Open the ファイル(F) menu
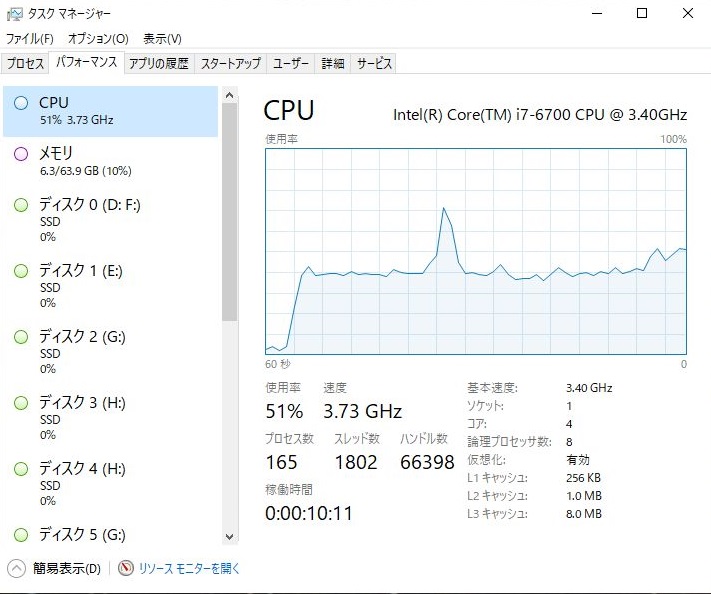This screenshot has width=711, height=594. click(30, 39)
